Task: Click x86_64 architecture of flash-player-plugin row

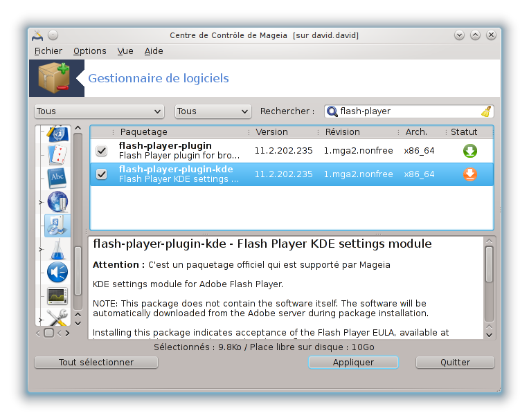Action: pyautogui.click(x=419, y=151)
